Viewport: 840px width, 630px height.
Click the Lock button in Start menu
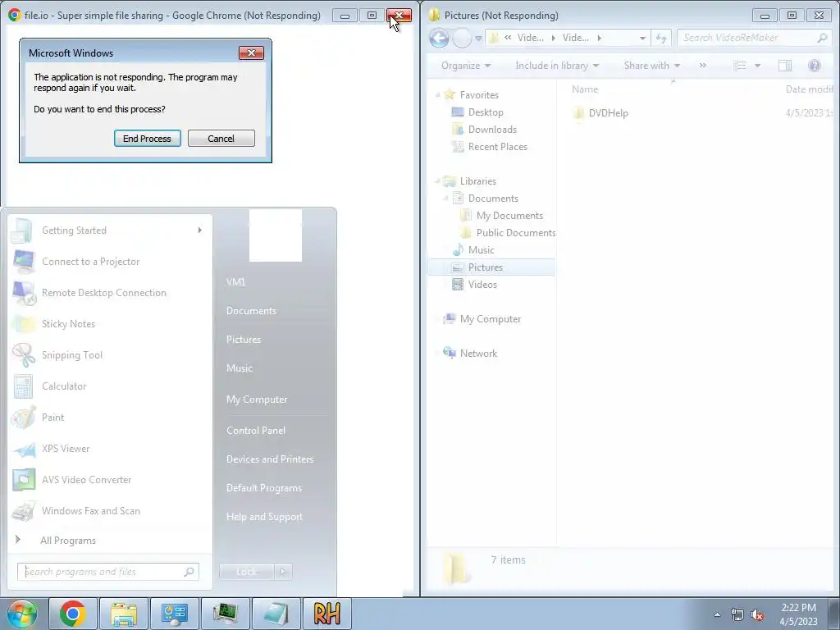(246, 572)
